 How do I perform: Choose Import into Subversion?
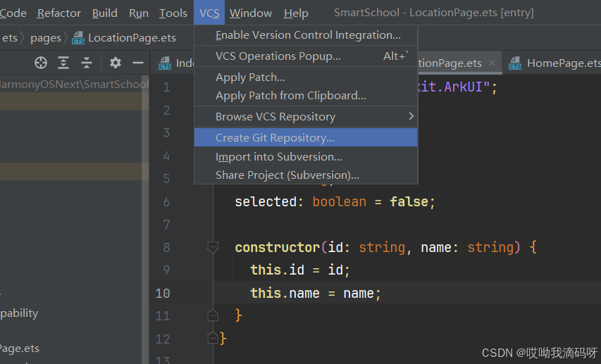coord(306,157)
